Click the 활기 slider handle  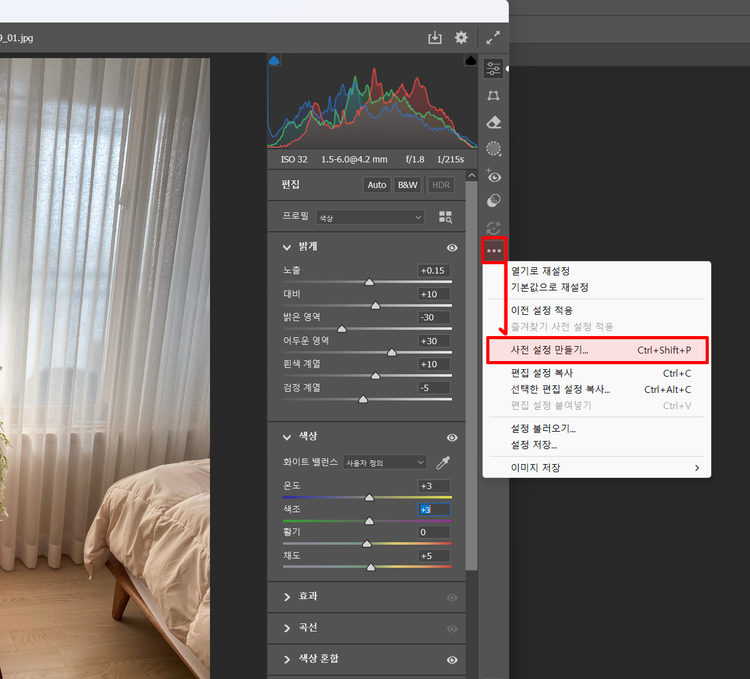pos(367,544)
